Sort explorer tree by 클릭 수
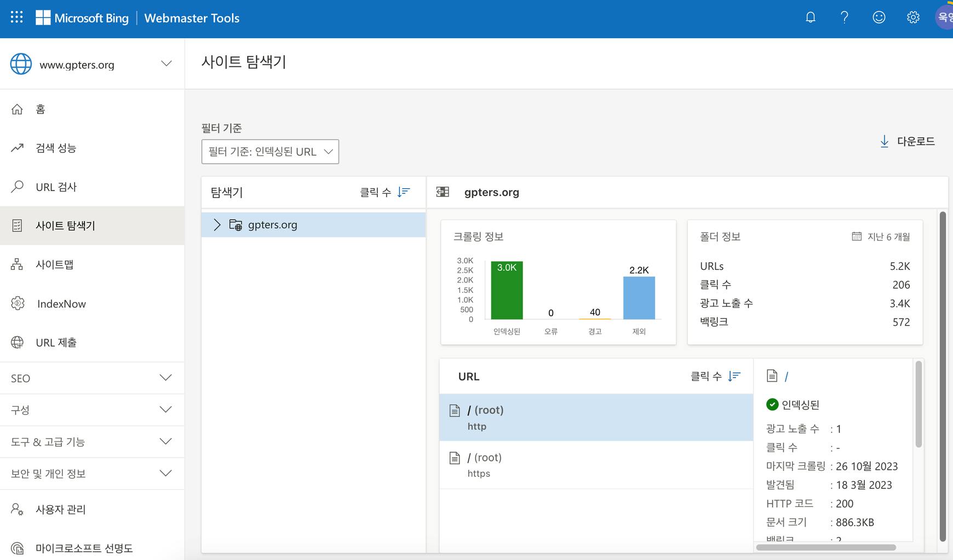 (x=384, y=192)
